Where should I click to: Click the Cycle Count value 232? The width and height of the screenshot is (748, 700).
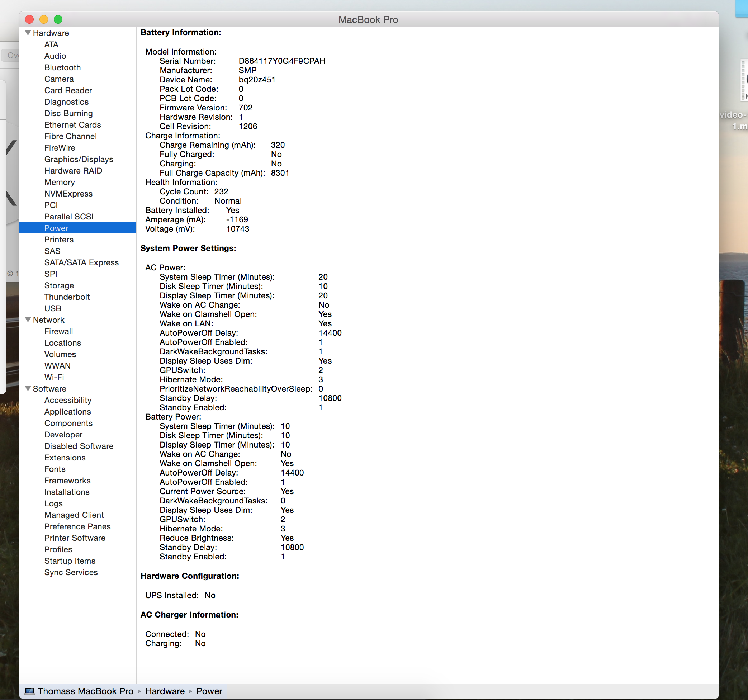pyautogui.click(x=221, y=191)
